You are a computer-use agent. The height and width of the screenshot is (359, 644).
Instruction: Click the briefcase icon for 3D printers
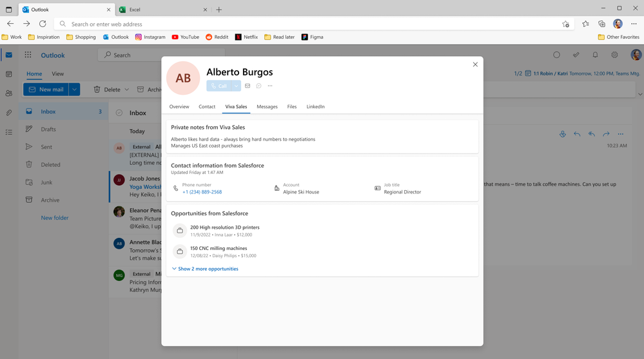[180, 231]
